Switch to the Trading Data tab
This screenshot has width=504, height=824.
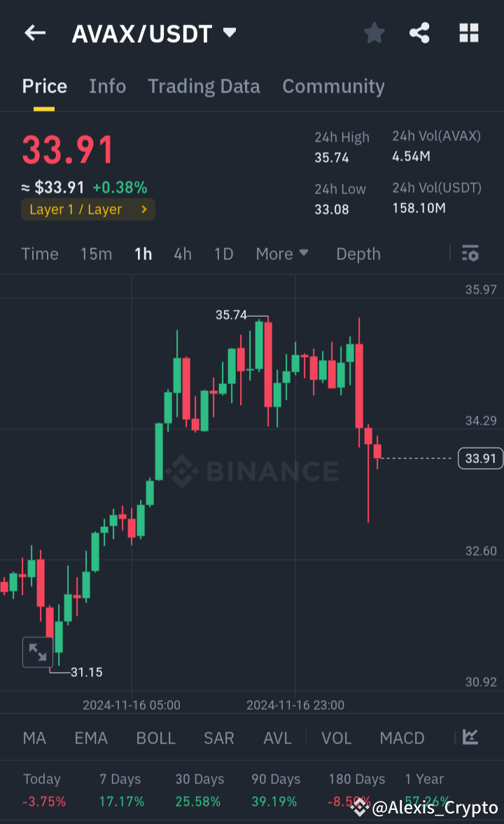[204, 86]
